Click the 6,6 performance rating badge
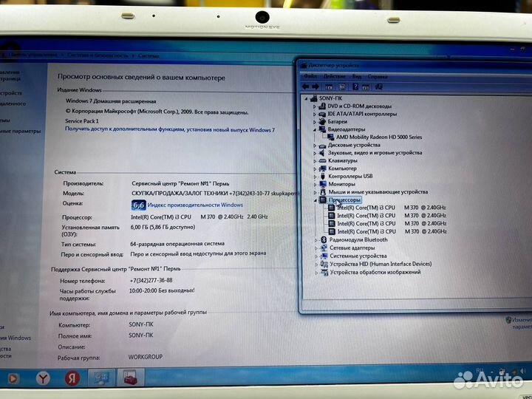532x399 pixels. (138, 205)
